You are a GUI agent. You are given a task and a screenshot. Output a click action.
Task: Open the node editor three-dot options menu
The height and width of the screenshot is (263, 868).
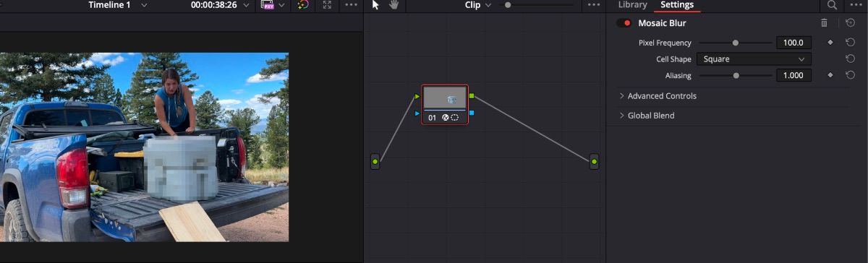point(594,5)
